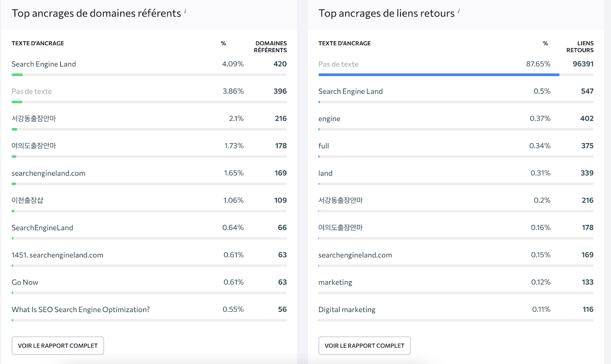Click info icon beside 'Top ancrages de liens retours'

point(459,11)
